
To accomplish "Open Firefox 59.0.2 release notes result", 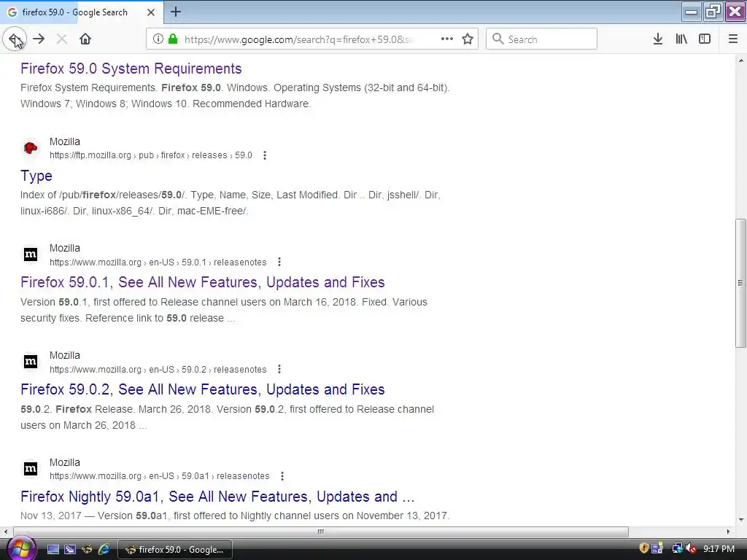I will [x=203, y=389].
